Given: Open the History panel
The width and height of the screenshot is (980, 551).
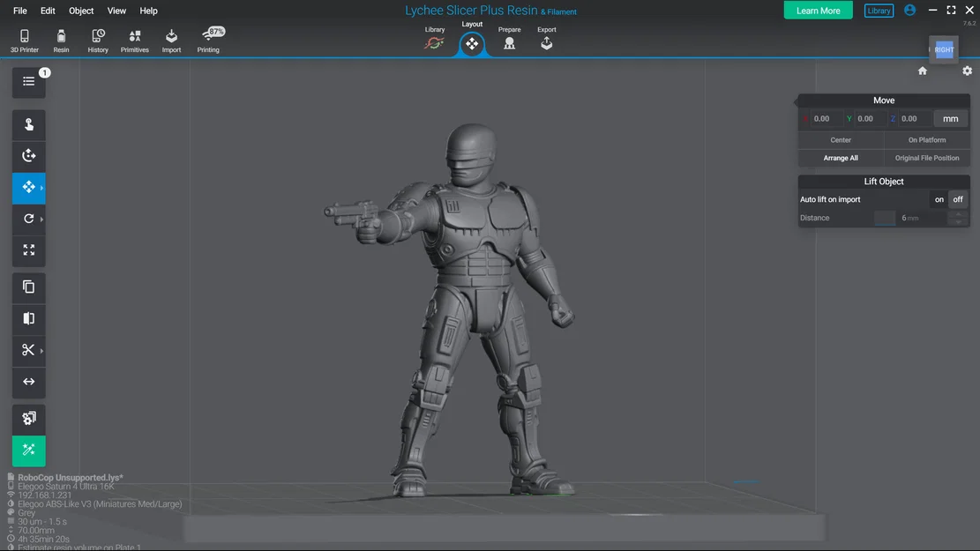Looking at the screenshot, I should pyautogui.click(x=98, y=41).
